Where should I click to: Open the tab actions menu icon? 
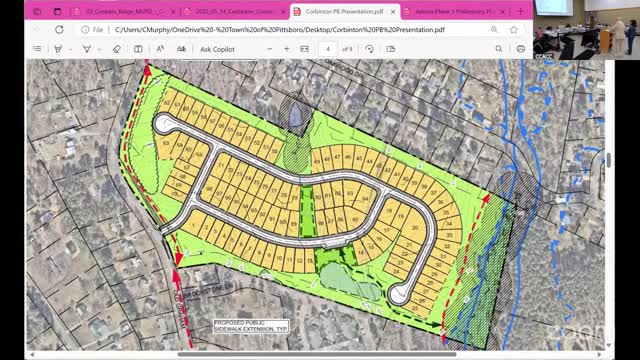pos(58,12)
